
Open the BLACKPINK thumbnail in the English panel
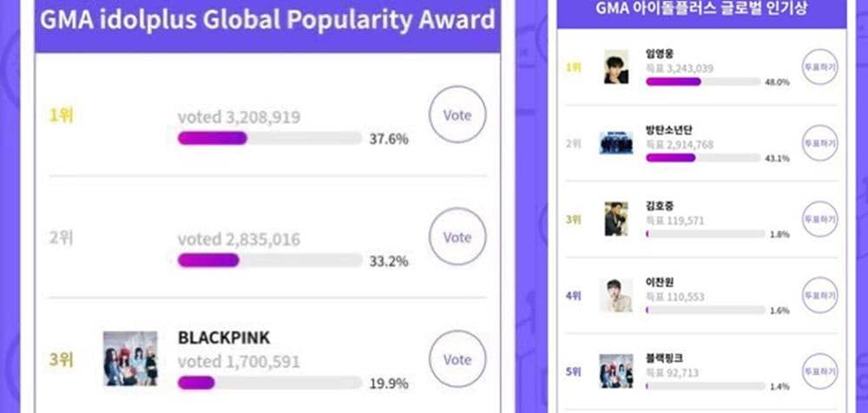coord(130,358)
